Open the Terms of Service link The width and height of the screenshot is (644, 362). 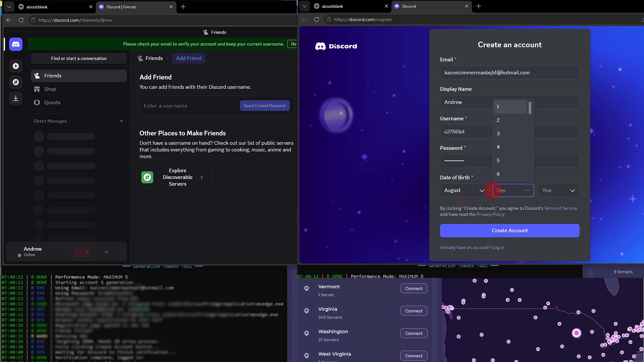[560, 208]
